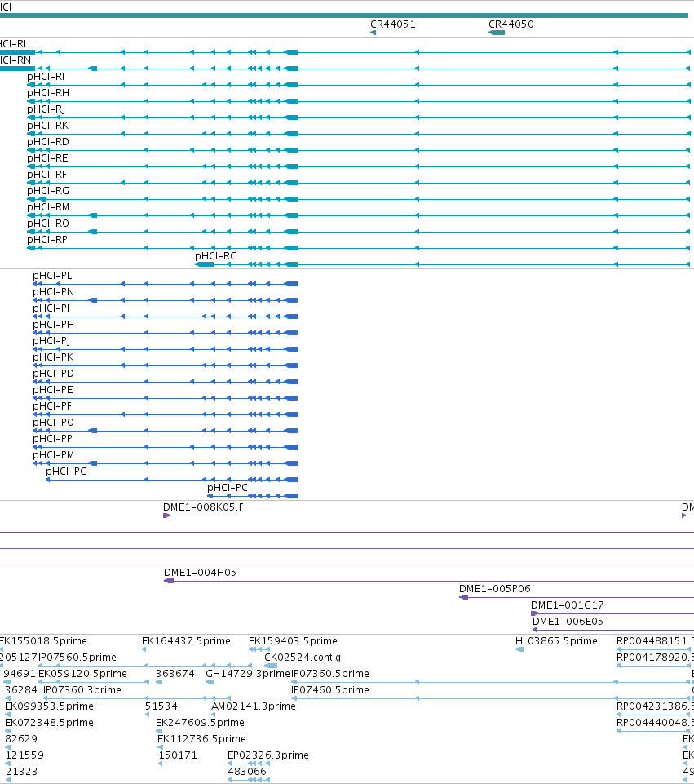The width and height of the screenshot is (694, 784).
Task: Open the pHCl-PI protein label
Action: click(x=51, y=308)
